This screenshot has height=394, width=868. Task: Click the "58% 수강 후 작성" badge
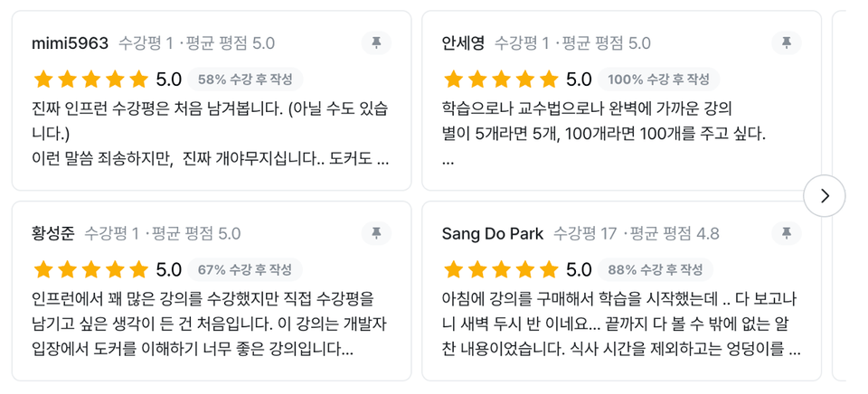coord(245,80)
